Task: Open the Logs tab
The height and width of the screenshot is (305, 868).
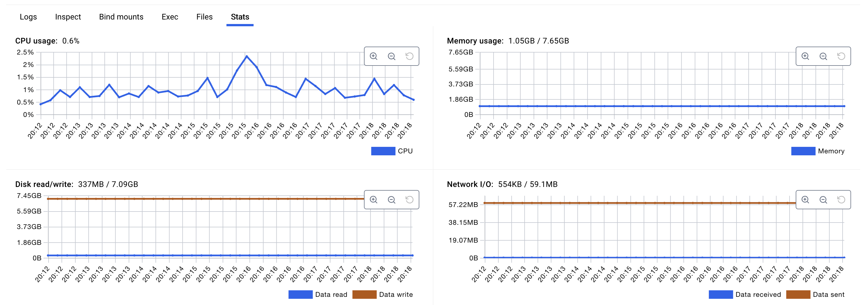Action: click(x=28, y=17)
